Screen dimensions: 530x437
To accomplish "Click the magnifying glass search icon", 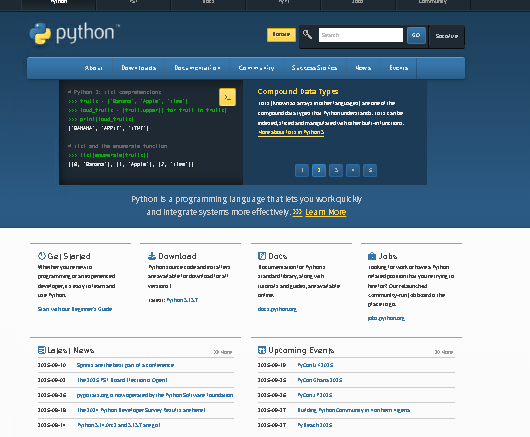I will click(307, 34).
